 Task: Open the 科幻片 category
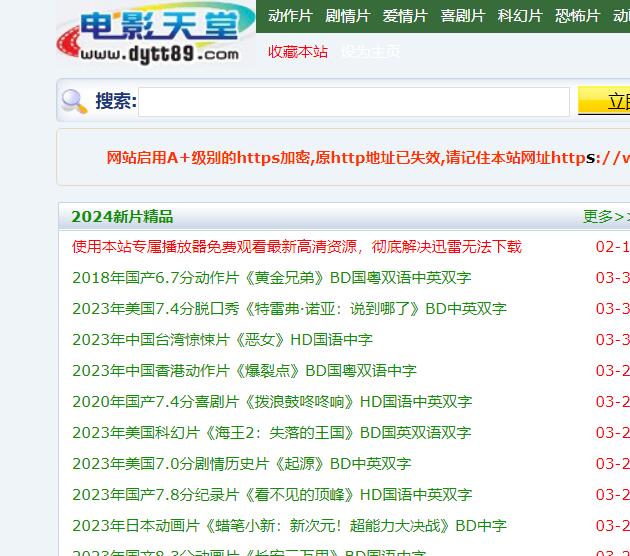tap(520, 16)
